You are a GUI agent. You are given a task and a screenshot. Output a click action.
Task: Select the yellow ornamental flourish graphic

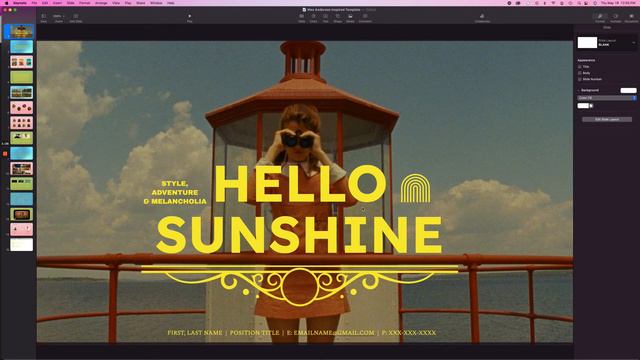point(300,285)
